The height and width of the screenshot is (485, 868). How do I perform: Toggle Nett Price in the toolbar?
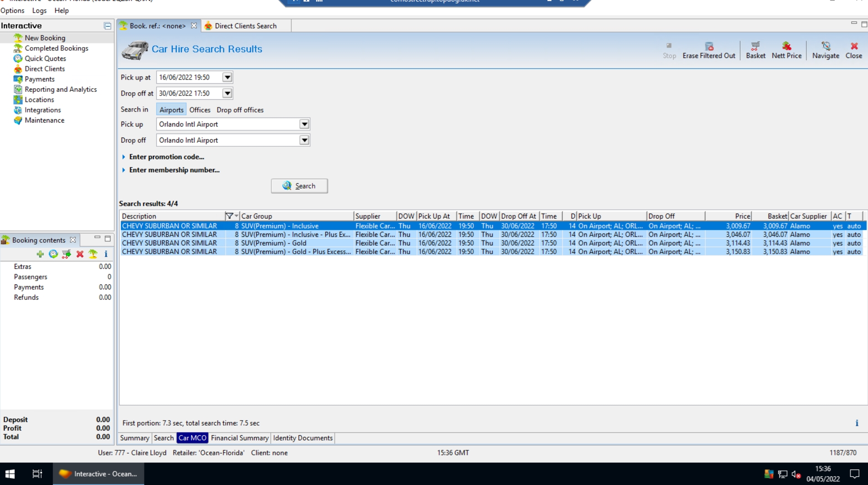[x=786, y=50]
